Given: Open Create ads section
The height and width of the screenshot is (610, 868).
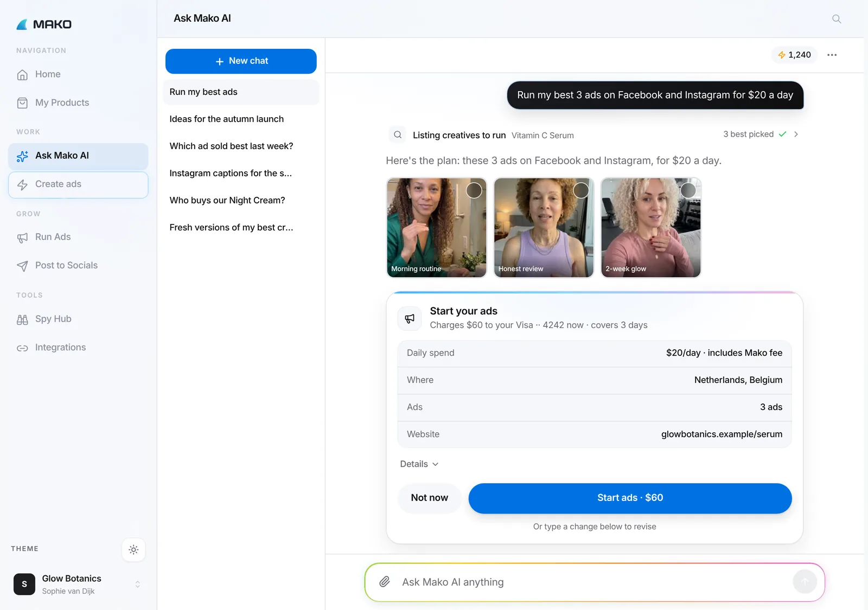Looking at the screenshot, I should [78, 184].
